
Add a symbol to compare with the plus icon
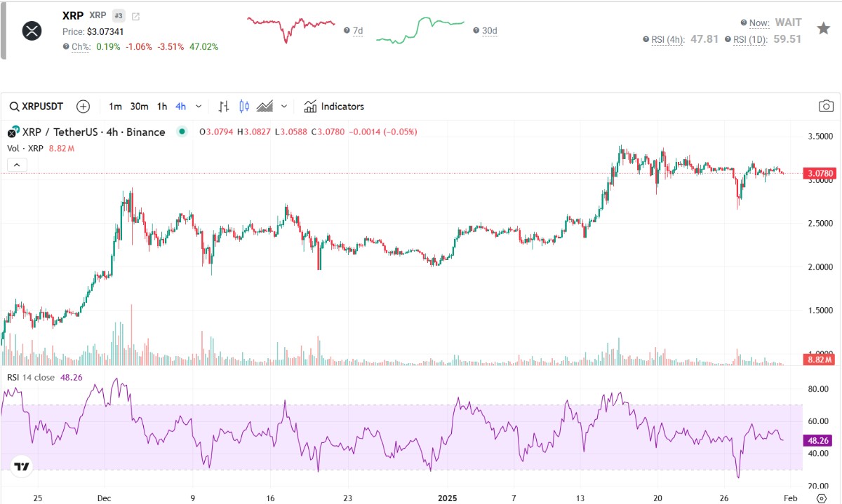tap(83, 107)
